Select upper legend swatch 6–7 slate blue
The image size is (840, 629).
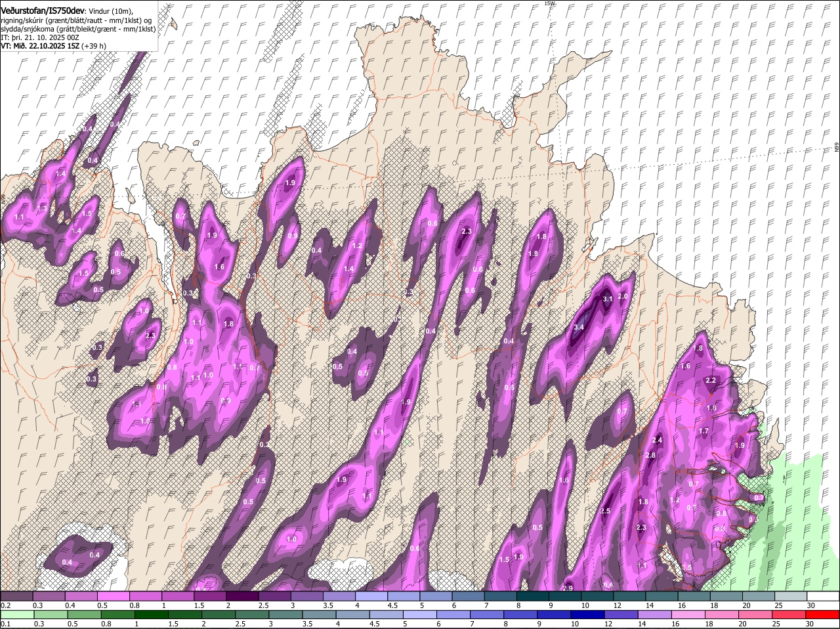point(468,596)
